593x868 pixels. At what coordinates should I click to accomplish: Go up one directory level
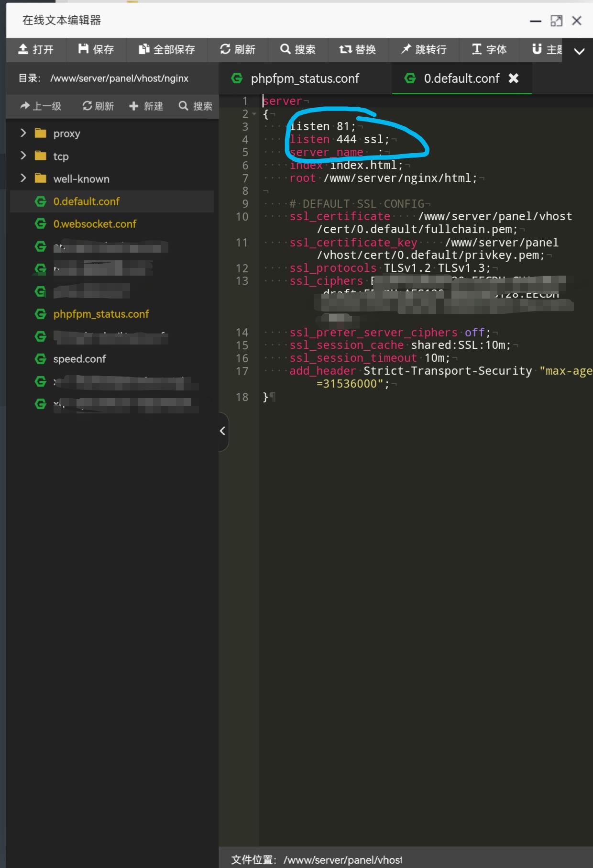point(41,106)
